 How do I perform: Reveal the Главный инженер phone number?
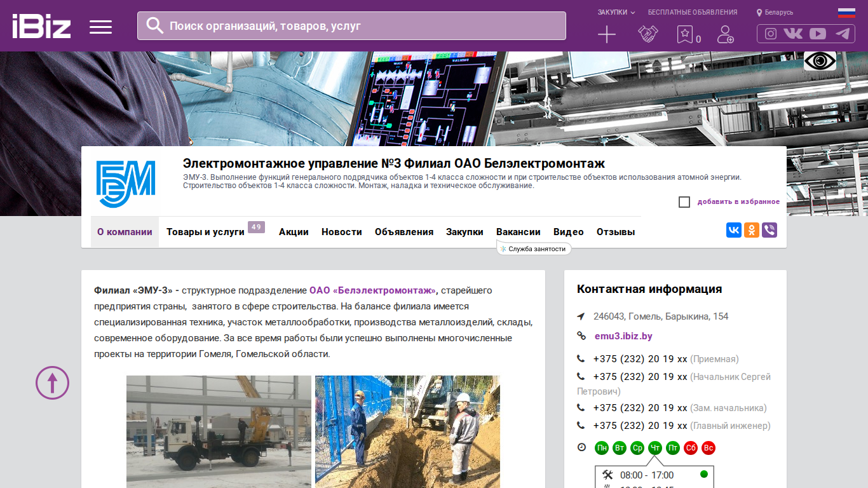(x=641, y=426)
